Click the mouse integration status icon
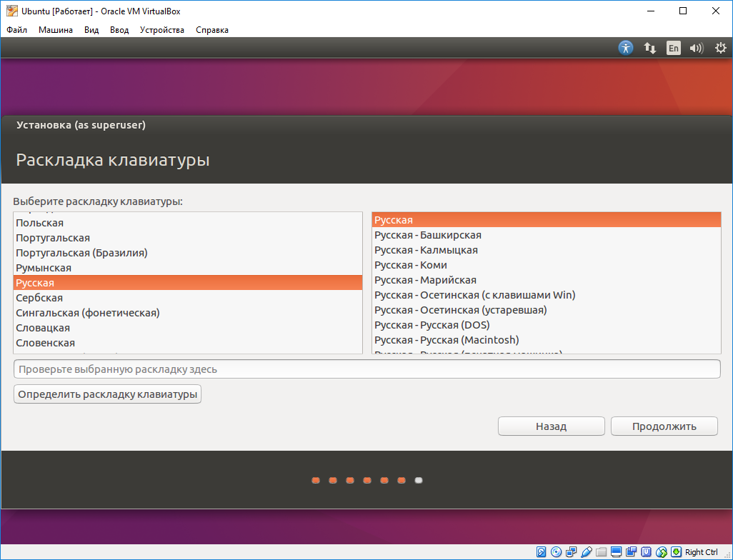 tap(661, 552)
